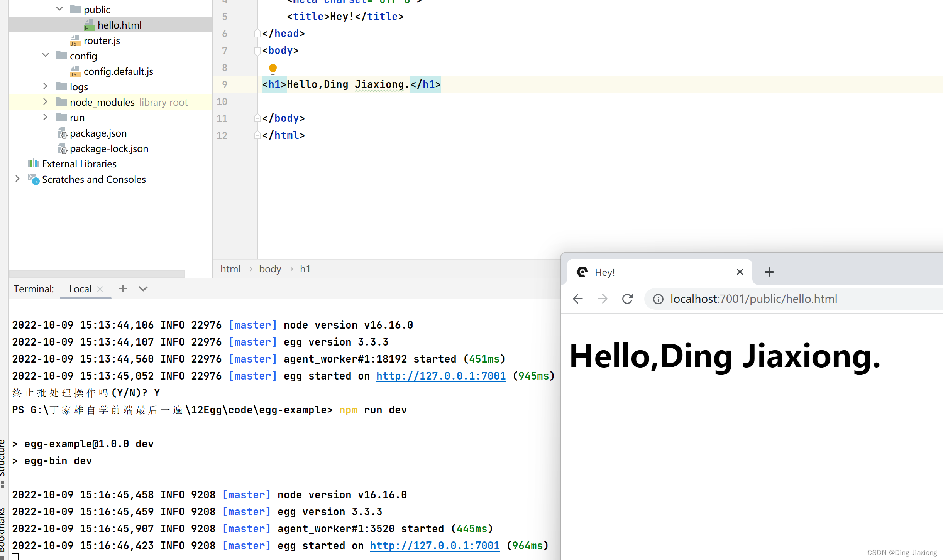Image resolution: width=943 pixels, height=560 pixels.
Task: Click the public folder icon
Action: [75, 9]
